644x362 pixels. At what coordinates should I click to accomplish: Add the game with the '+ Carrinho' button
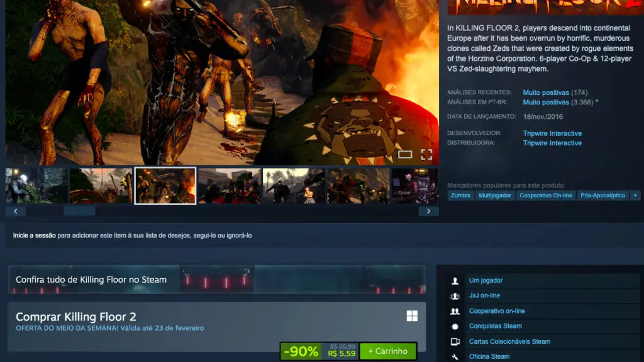coord(386,351)
